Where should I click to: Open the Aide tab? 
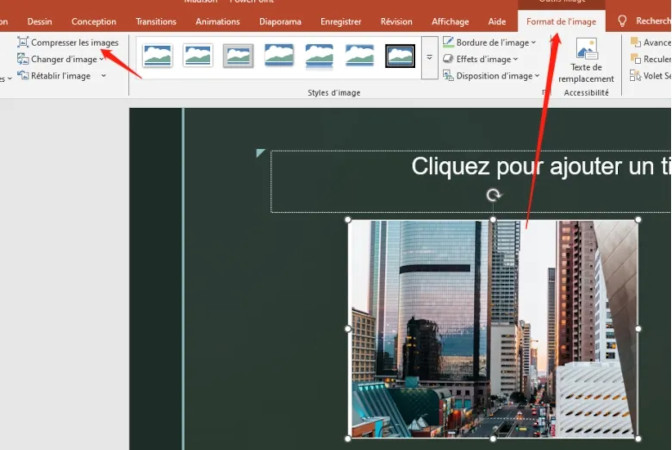[x=497, y=21]
